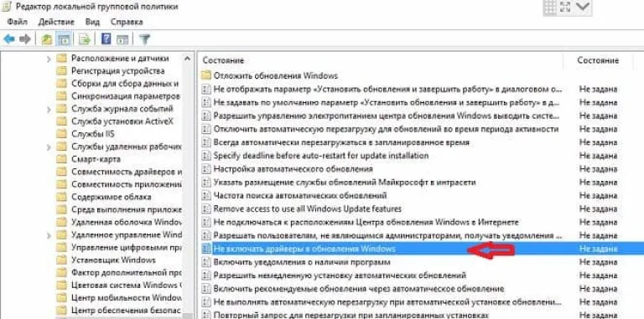The width and height of the screenshot is (644, 319).
Task: Open help with the question mark icon
Action: 106,39
